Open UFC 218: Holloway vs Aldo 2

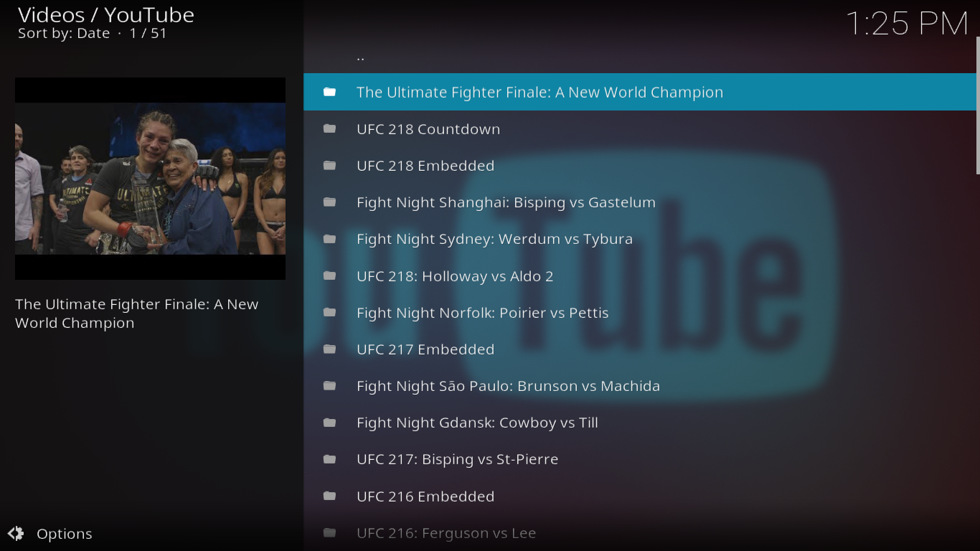point(455,275)
